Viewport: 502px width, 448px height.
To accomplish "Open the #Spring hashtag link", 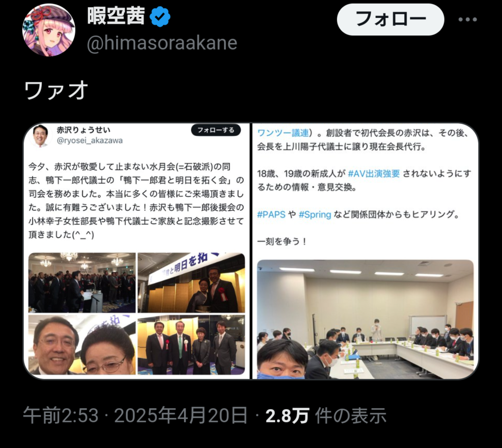I will [x=315, y=214].
